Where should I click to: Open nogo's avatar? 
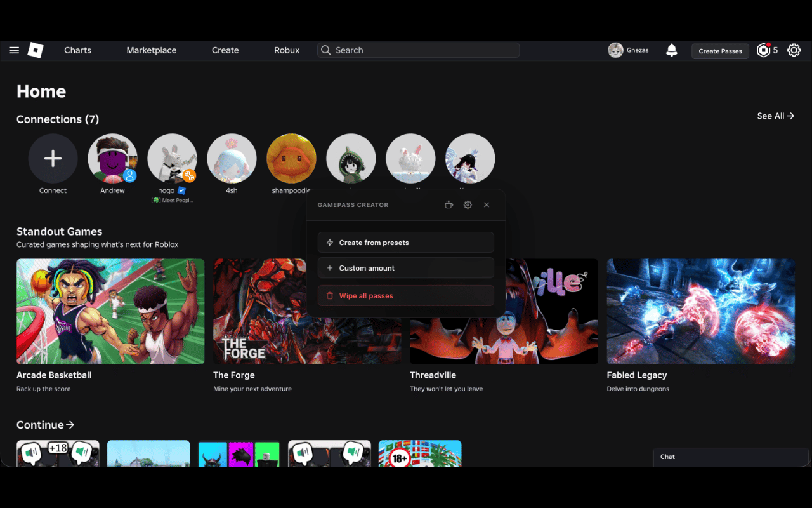[x=172, y=158]
